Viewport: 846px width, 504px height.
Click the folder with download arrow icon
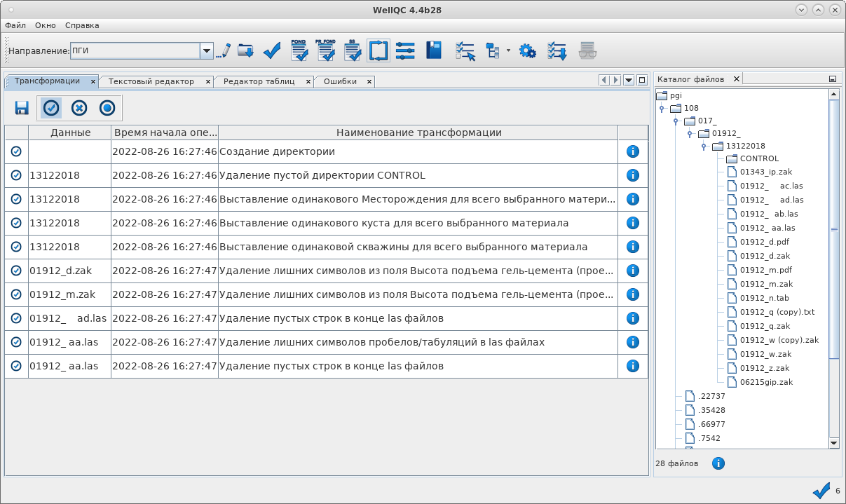(246, 50)
